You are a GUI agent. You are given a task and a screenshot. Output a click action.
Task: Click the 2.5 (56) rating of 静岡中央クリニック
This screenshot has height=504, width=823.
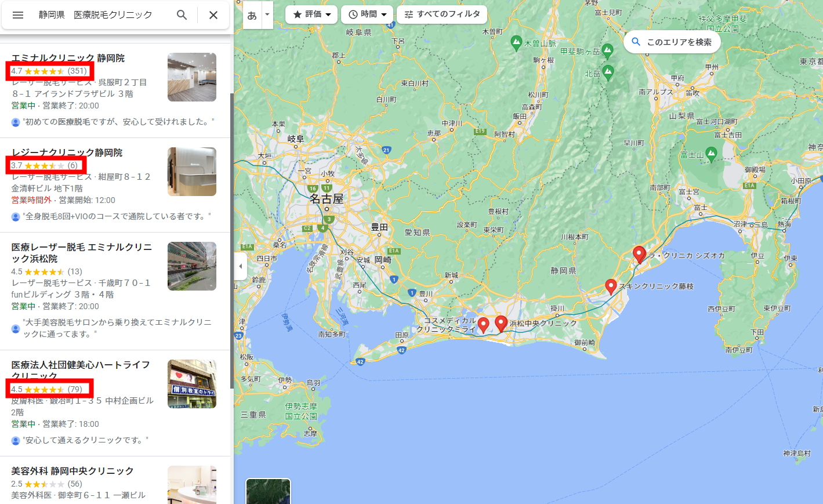pos(47,484)
